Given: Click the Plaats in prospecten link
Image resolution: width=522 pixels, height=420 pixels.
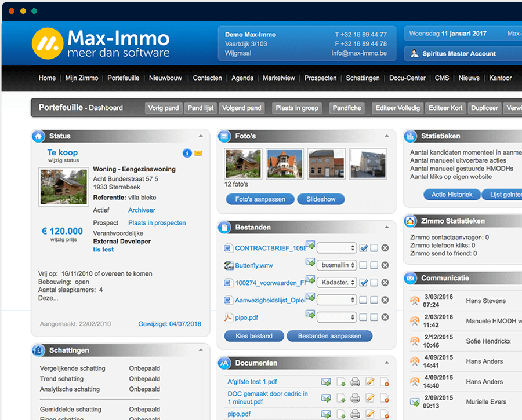Looking at the screenshot, I should point(157,223).
